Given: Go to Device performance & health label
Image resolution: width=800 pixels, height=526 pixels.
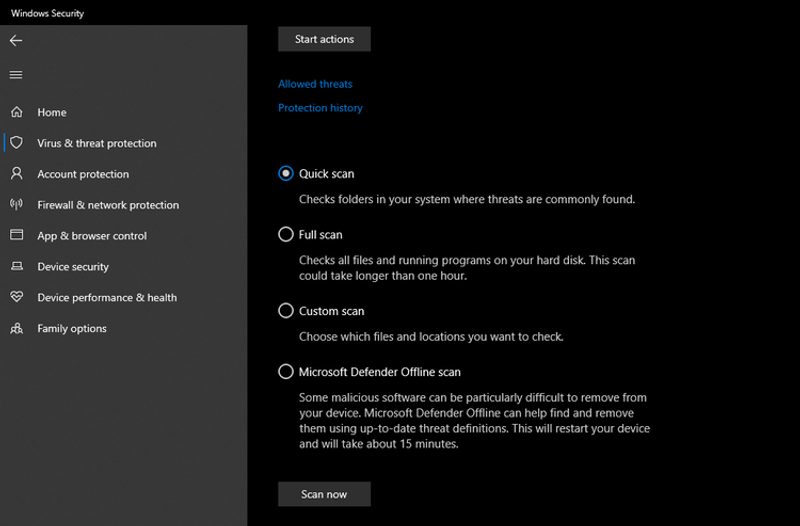Looking at the screenshot, I should pyautogui.click(x=107, y=298).
